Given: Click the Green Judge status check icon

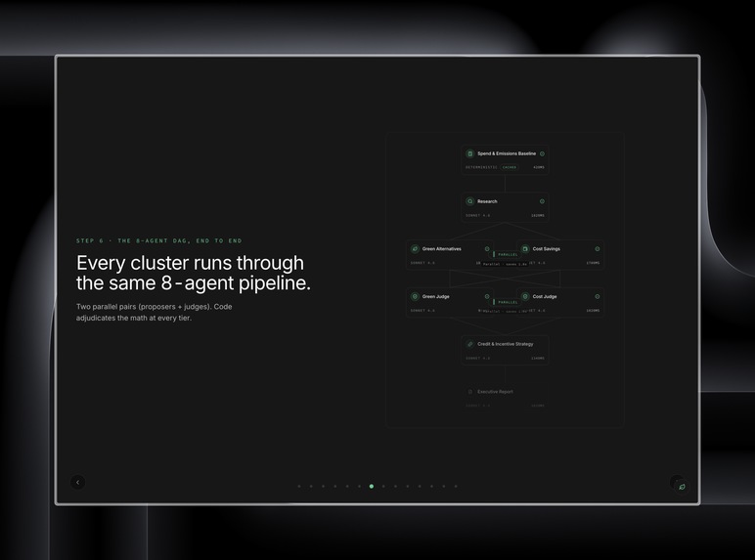Looking at the screenshot, I should coord(487,297).
